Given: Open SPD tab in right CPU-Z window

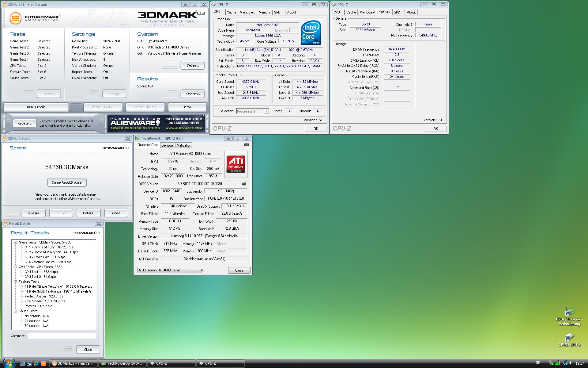Looking at the screenshot, I should point(397,12).
